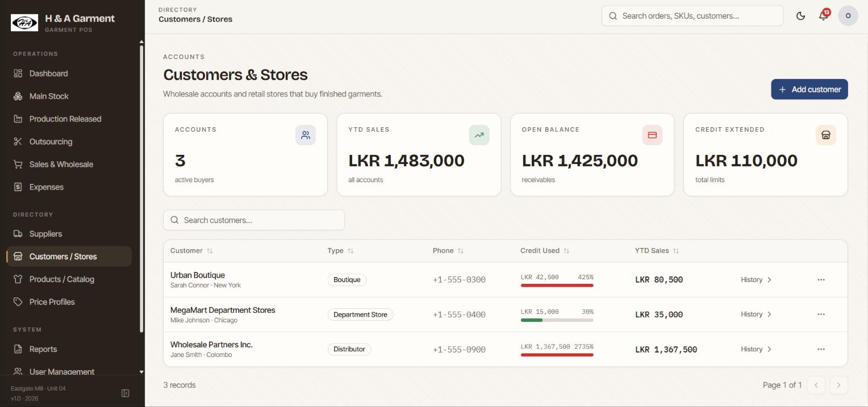Click the YTD Sales trend icon
Screen dimensions: 868x407
pos(479,135)
